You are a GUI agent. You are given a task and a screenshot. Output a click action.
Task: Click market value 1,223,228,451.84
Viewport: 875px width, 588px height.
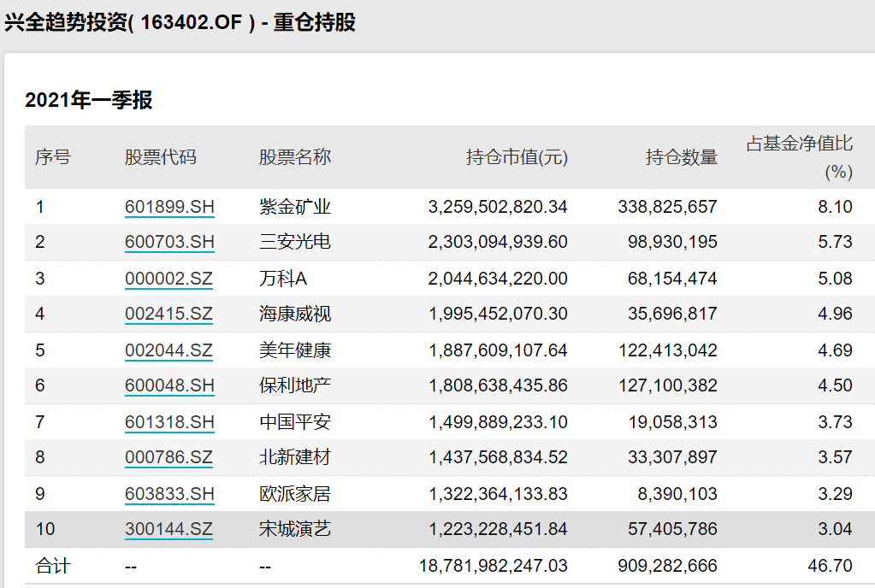coord(498,529)
